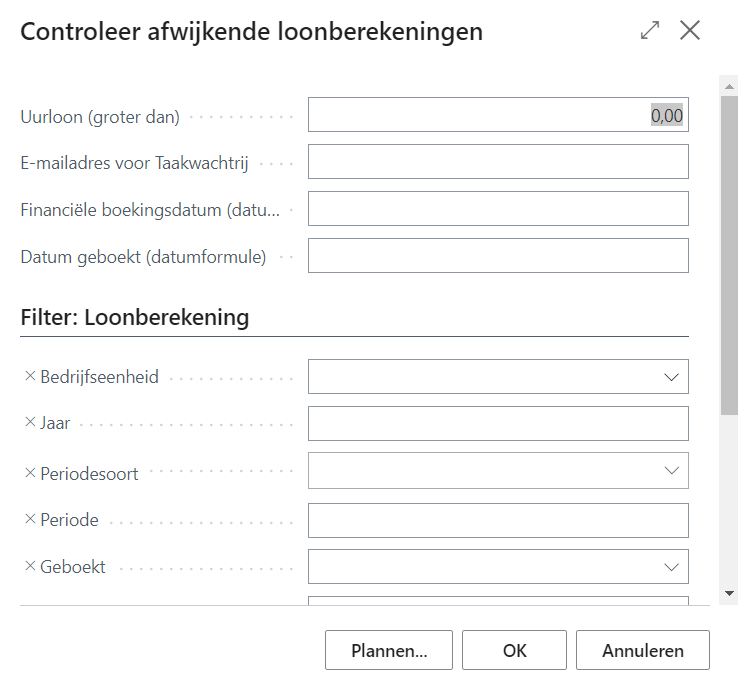
Task: Remove the Bedrijfseenheid filter with its X icon
Action: (29, 377)
